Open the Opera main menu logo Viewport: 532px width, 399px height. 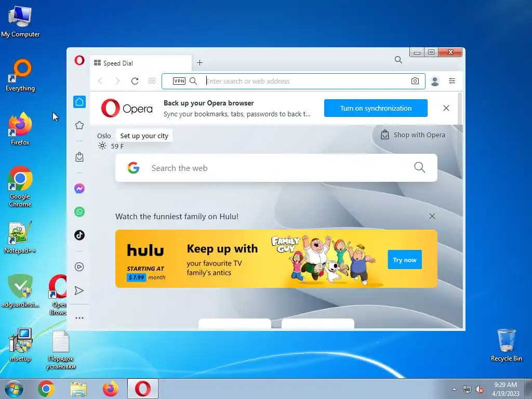pyautogui.click(x=79, y=60)
